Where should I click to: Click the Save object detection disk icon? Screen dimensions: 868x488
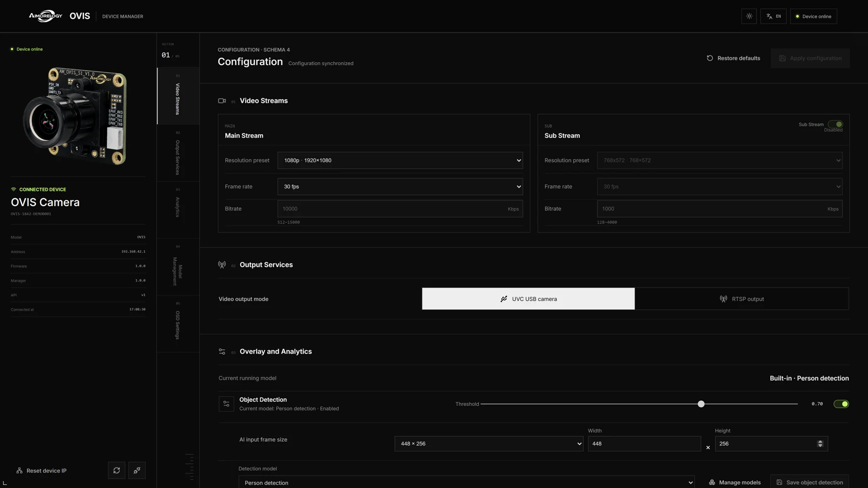click(x=779, y=482)
